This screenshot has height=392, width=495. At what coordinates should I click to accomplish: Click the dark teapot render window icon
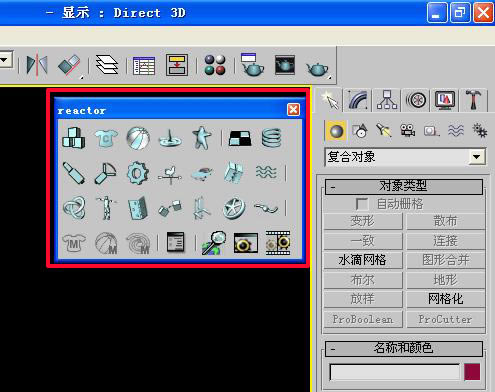tap(285, 65)
